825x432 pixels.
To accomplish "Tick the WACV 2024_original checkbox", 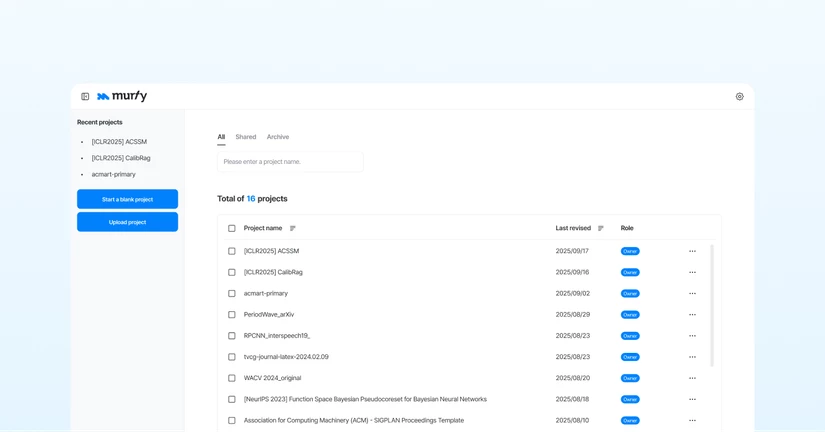I will click(232, 378).
